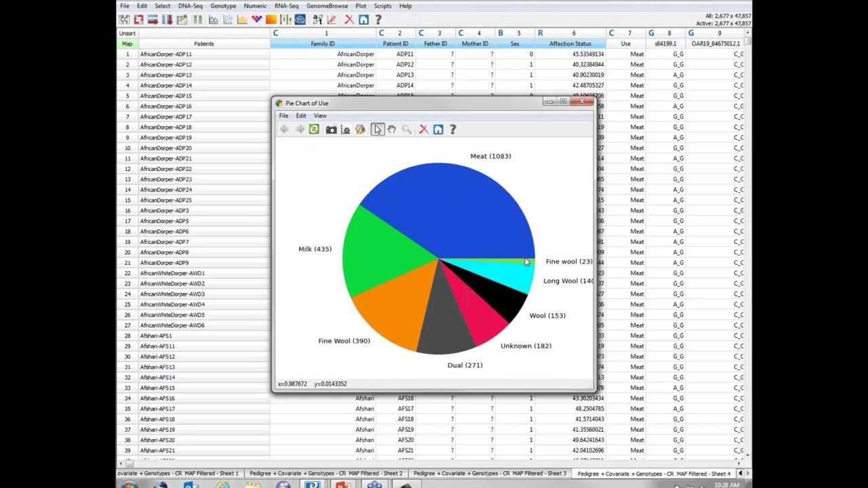
Task: Open the histogram icon in main toolbar
Action: click(242, 20)
